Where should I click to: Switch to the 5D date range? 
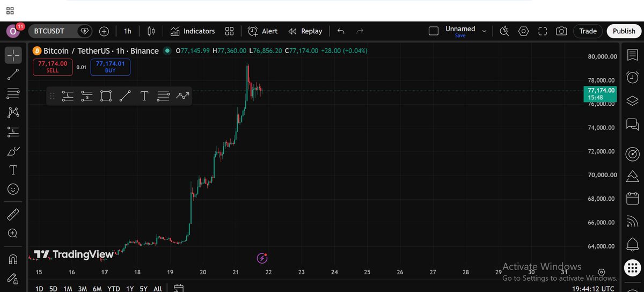pyautogui.click(x=53, y=289)
